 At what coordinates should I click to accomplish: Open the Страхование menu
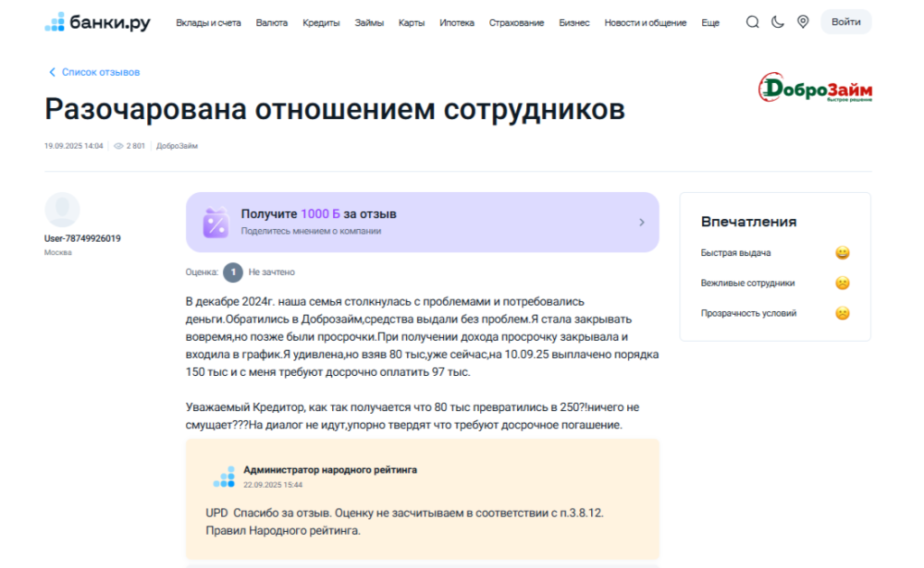[516, 23]
